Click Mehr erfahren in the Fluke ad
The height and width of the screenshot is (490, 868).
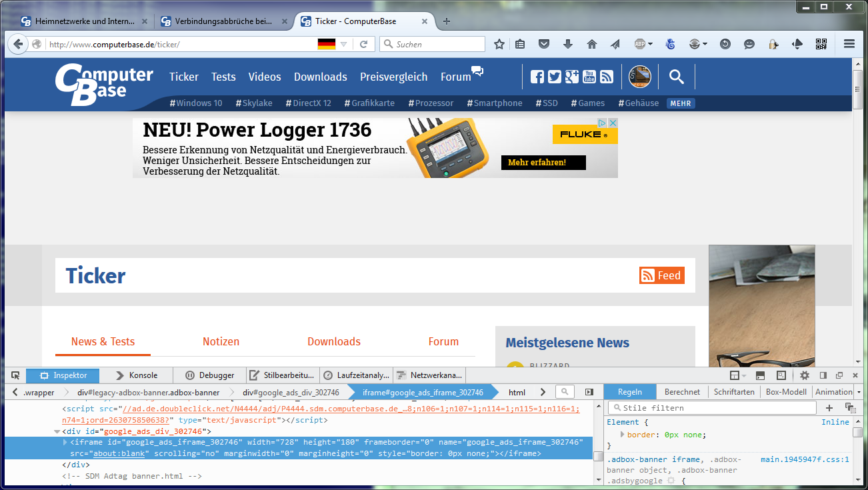coord(543,163)
